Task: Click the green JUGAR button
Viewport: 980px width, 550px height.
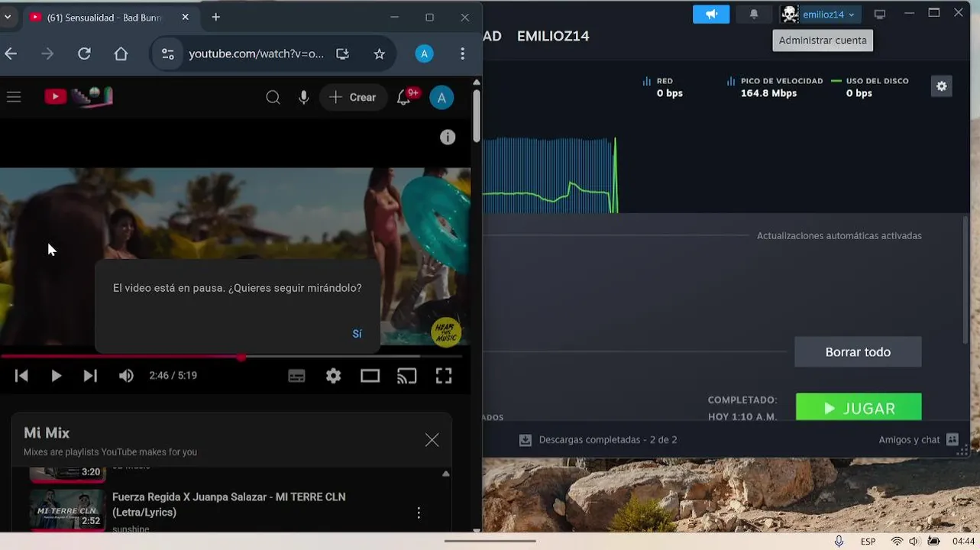Action: [x=859, y=408]
